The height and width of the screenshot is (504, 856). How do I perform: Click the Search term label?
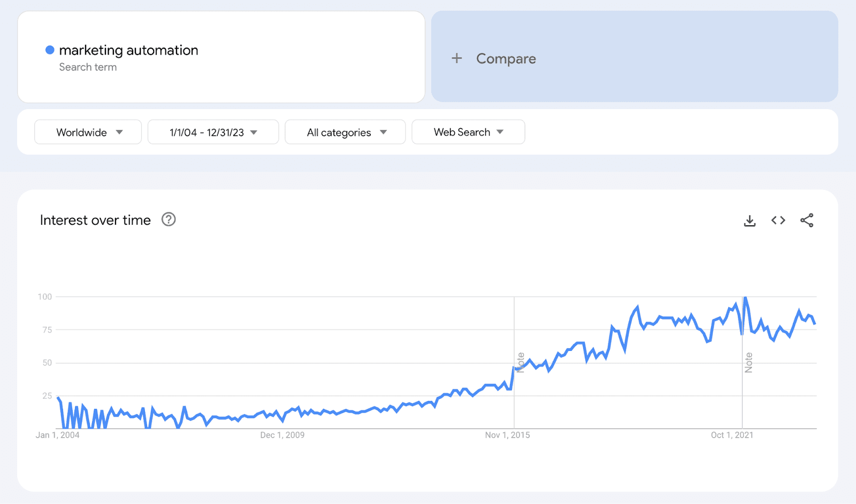click(x=88, y=67)
